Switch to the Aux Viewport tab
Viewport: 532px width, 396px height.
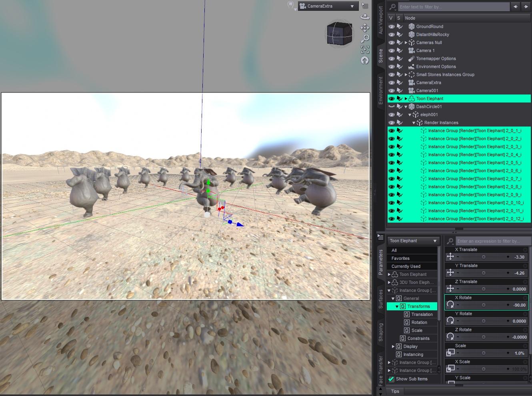pyautogui.click(x=380, y=20)
